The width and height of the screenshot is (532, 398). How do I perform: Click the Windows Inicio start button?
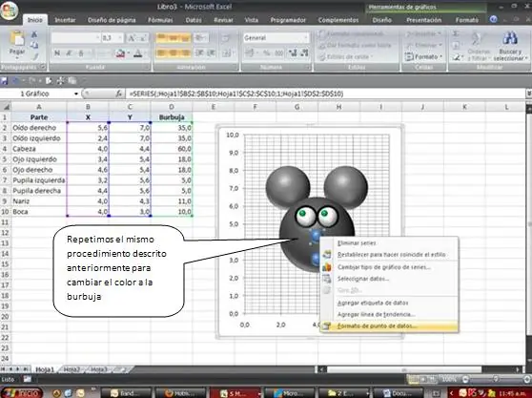coord(21,393)
